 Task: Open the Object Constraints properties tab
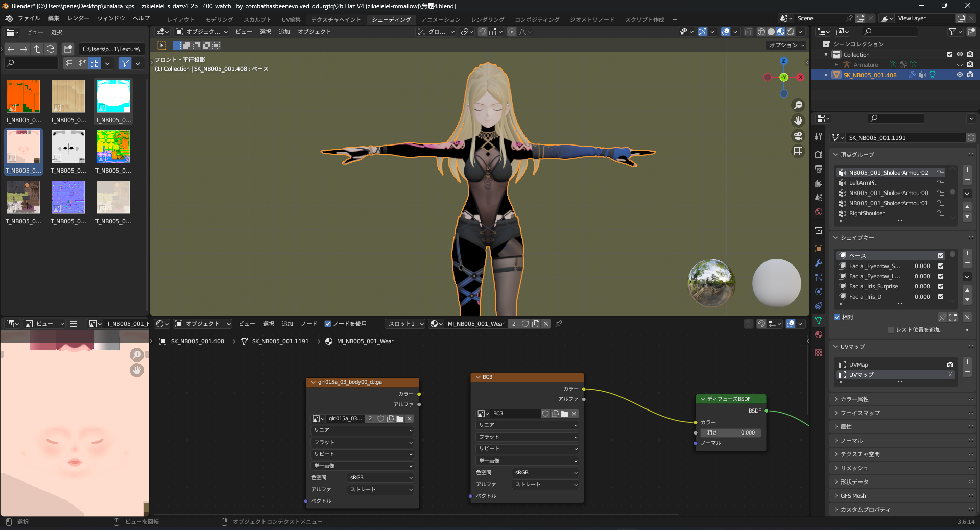[819, 306]
